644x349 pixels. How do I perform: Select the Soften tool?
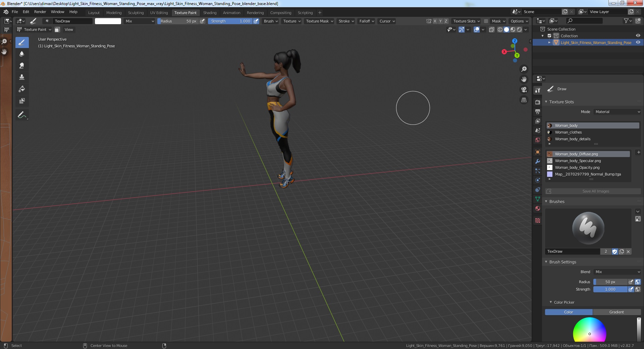(x=22, y=54)
